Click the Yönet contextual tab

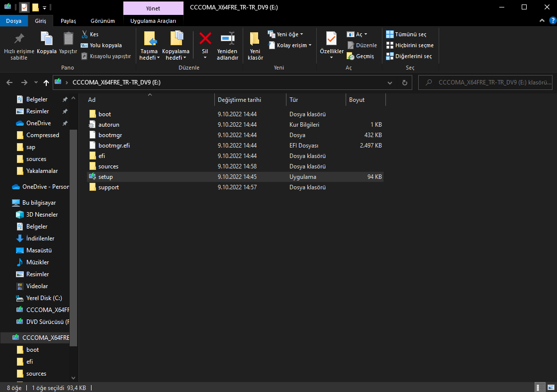click(153, 8)
